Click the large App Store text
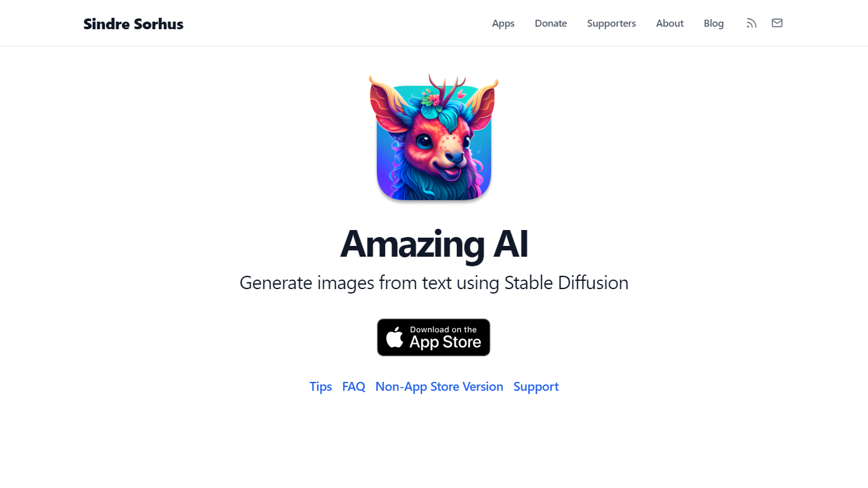 (x=445, y=342)
